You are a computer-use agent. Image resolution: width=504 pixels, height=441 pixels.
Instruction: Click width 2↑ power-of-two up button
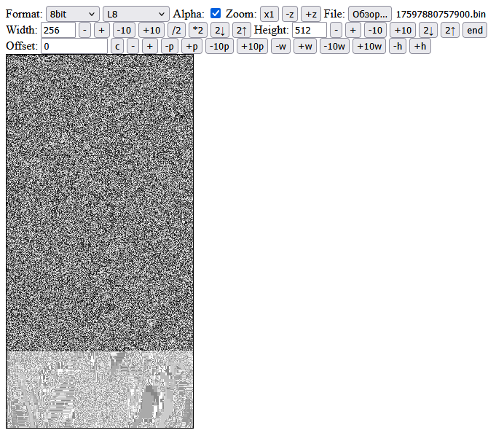pyautogui.click(x=242, y=30)
